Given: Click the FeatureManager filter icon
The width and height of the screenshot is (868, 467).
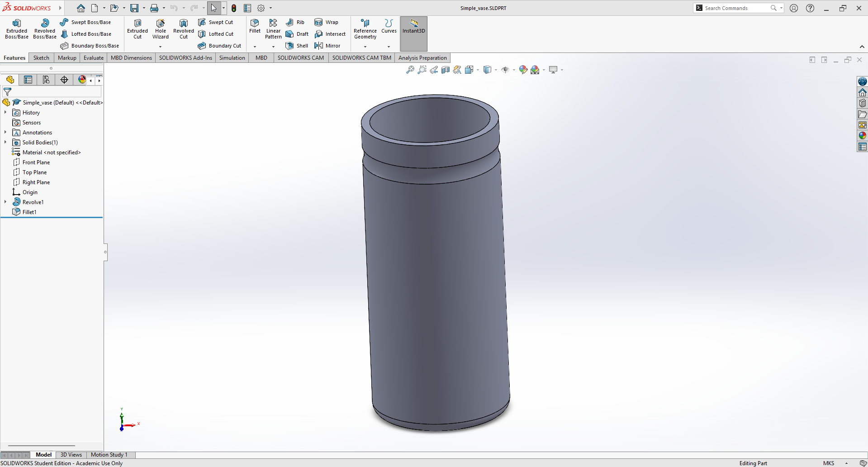Looking at the screenshot, I should coord(7,92).
